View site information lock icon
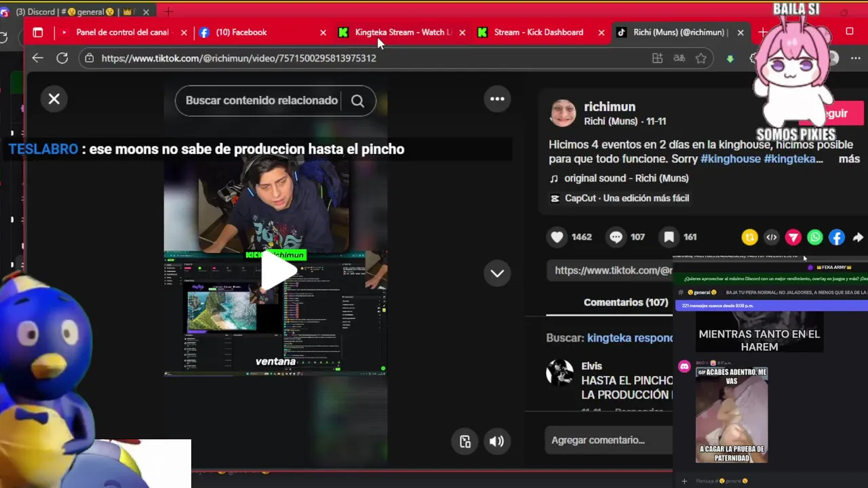This screenshot has height=488, width=868. (89, 58)
